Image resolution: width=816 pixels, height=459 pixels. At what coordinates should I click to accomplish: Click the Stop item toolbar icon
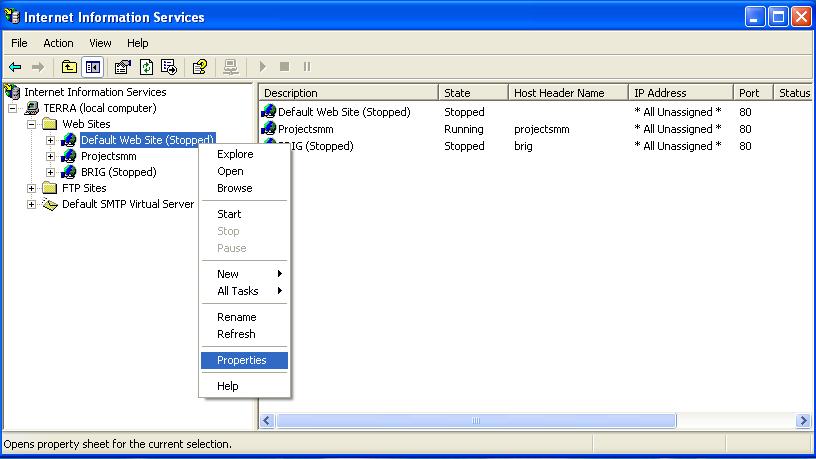284,67
